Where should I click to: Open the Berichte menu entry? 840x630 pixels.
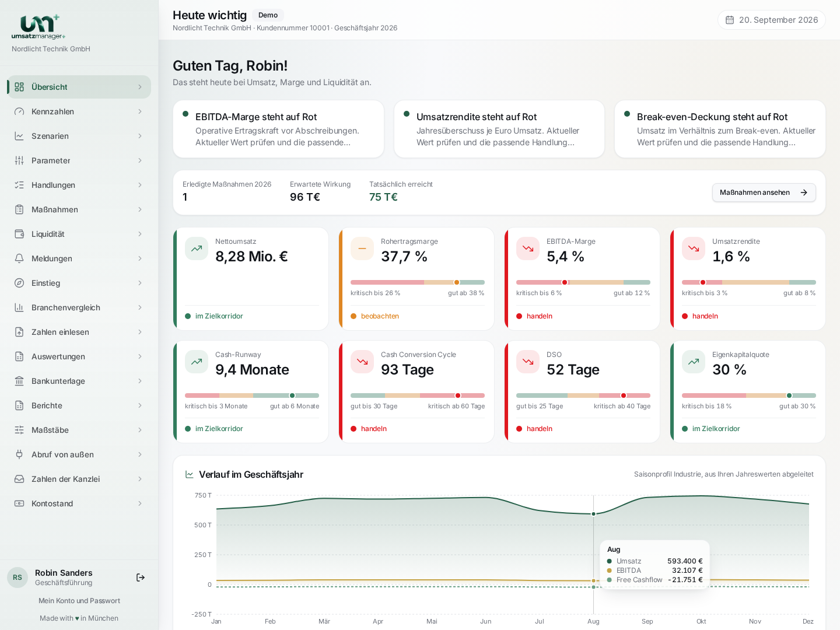79,405
